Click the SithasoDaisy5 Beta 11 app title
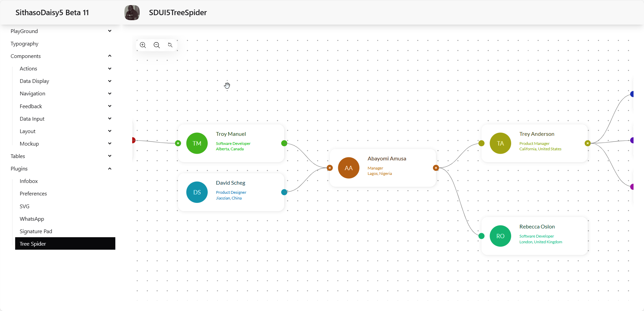The height and width of the screenshot is (311, 644). 52,13
